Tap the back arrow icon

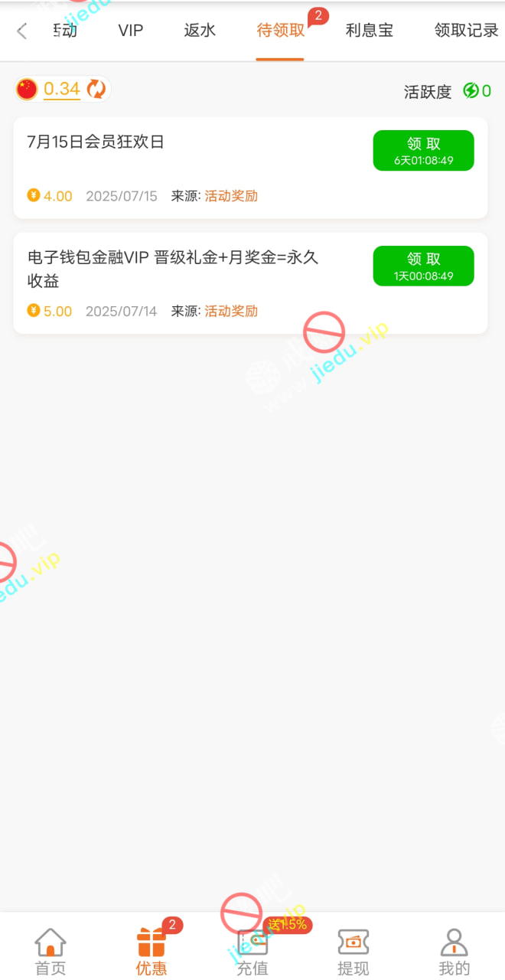click(x=22, y=31)
